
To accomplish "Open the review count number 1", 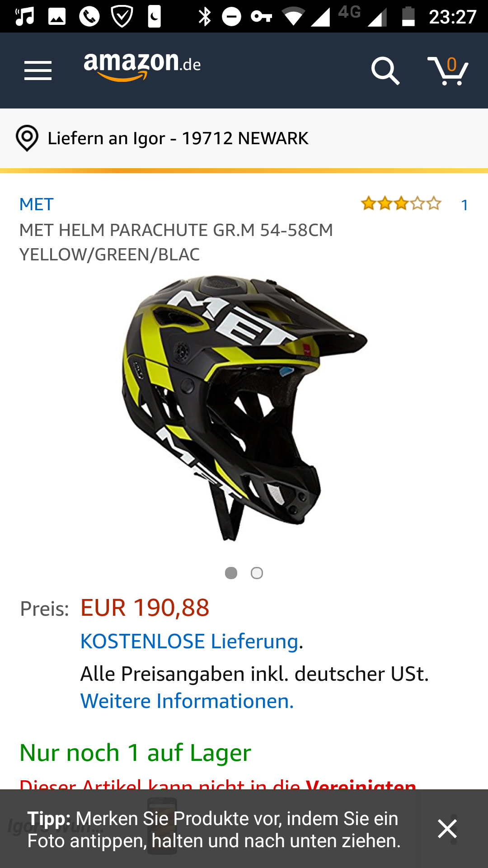I will click(464, 205).
